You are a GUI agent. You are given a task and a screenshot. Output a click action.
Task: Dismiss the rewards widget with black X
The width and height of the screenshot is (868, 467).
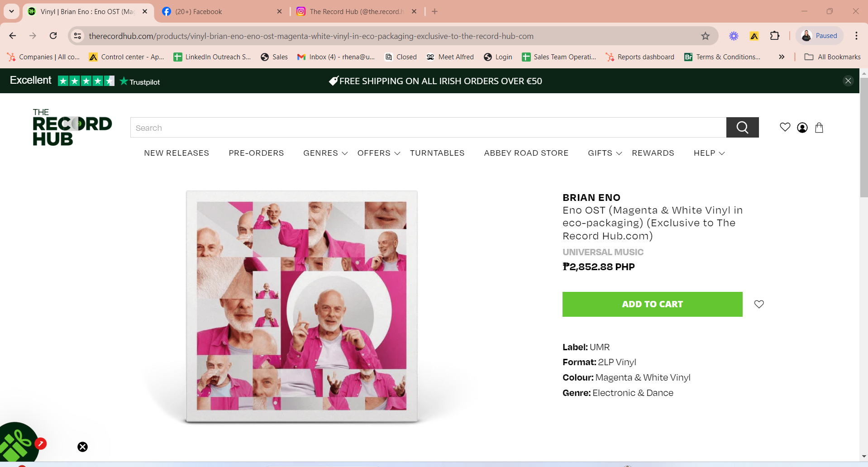82,447
